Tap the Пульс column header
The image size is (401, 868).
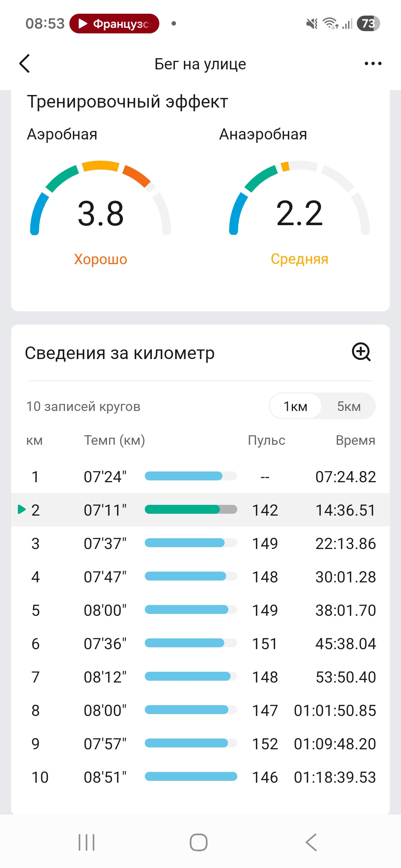267,440
